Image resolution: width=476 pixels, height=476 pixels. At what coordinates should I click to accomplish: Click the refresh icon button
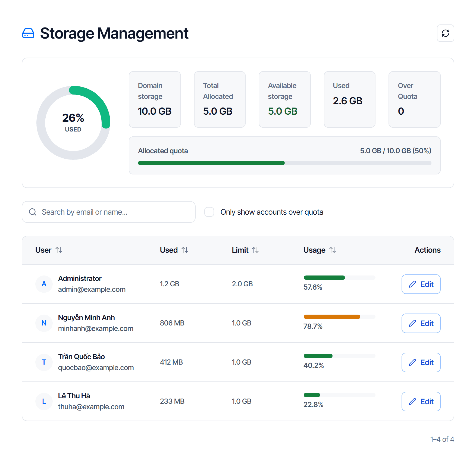click(445, 33)
